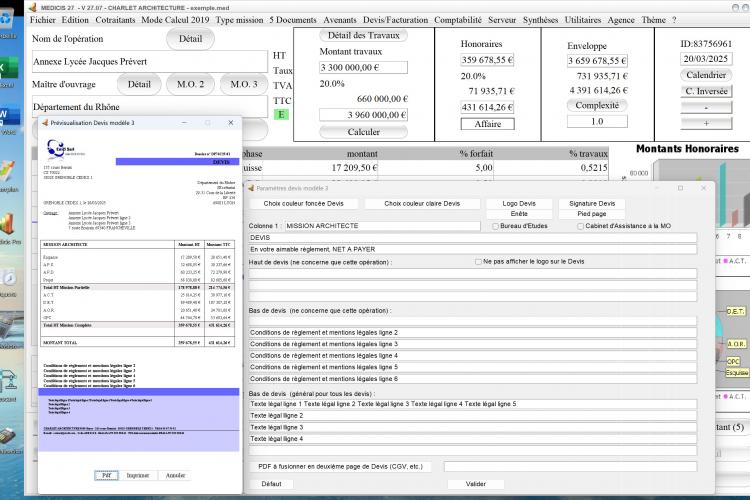The height and width of the screenshot is (500, 750).
Task: Click the Logo Devis button
Action: [x=519, y=203]
